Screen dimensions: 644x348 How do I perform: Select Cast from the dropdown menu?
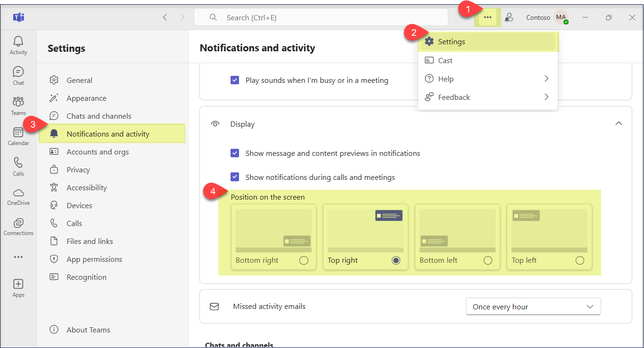[445, 60]
